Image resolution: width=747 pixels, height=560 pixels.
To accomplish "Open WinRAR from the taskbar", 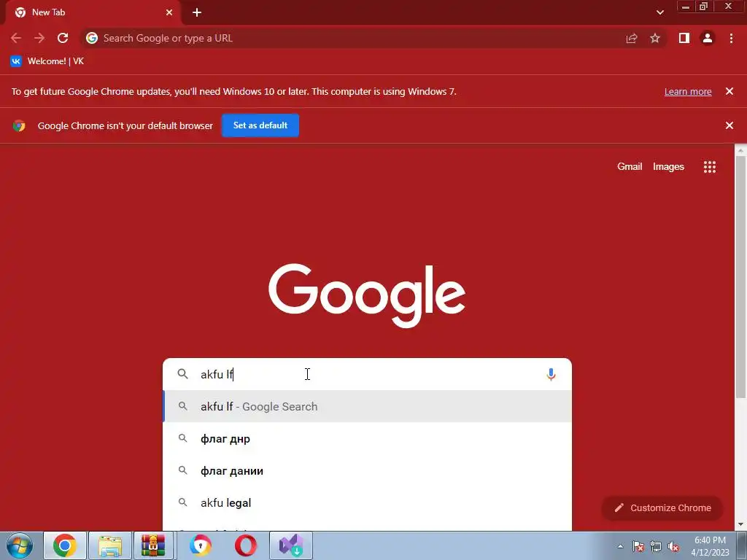I will coord(153,545).
